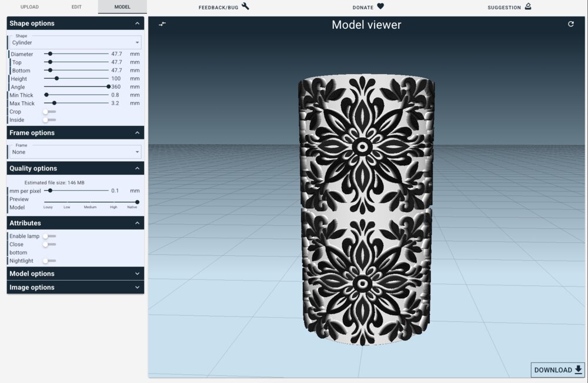Collapse the Attributes section using its chevron

click(137, 223)
